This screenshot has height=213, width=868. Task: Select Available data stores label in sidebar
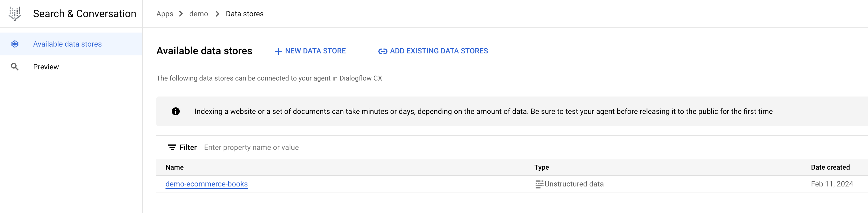coord(67,44)
